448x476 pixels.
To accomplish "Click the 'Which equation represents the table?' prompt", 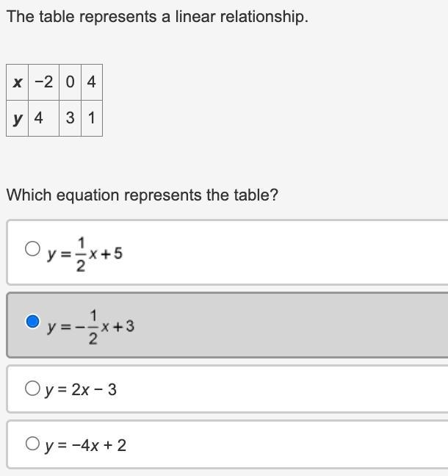I will pos(142,195).
